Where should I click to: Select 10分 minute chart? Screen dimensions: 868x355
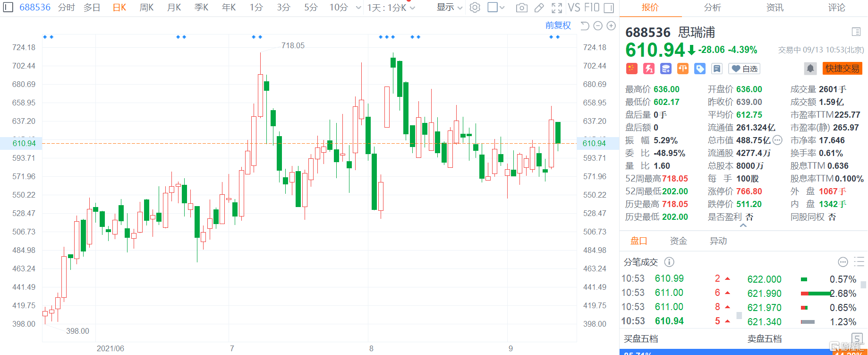339,8
